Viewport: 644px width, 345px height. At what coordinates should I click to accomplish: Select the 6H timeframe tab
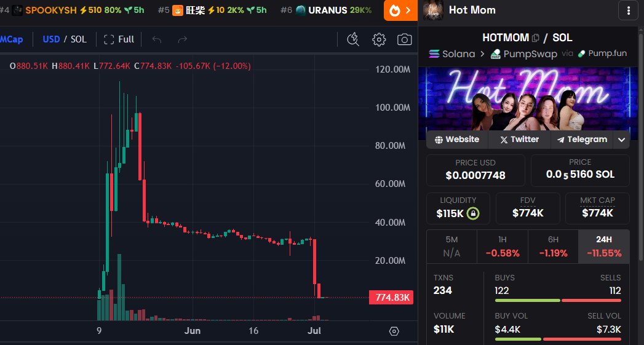click(x=553, y=247)
